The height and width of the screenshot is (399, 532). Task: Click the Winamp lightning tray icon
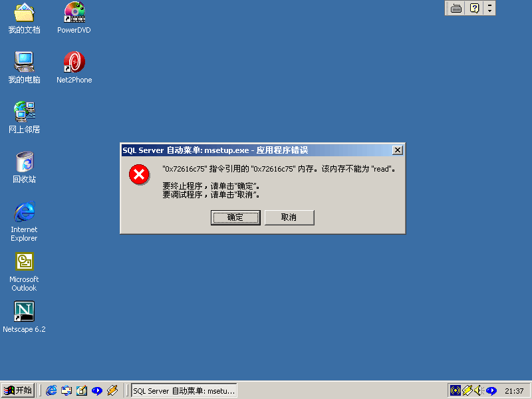coord(467,390)
